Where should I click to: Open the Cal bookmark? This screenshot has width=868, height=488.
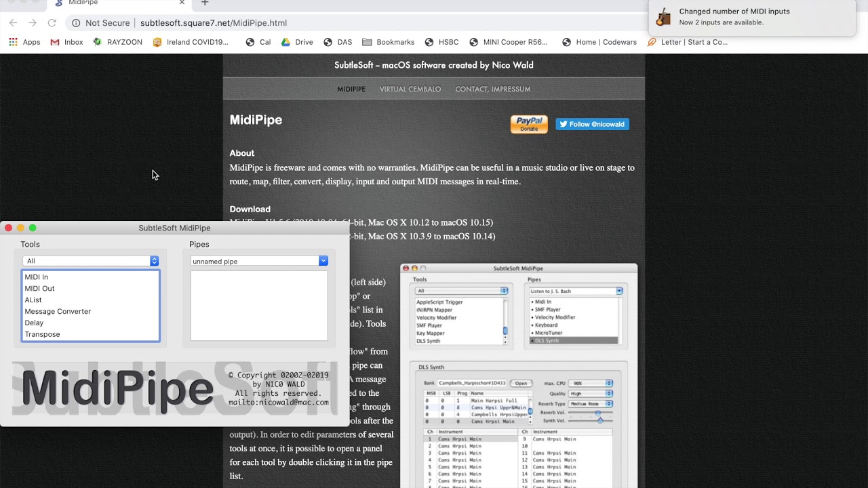pyautogui.click(x=258, y=42)
